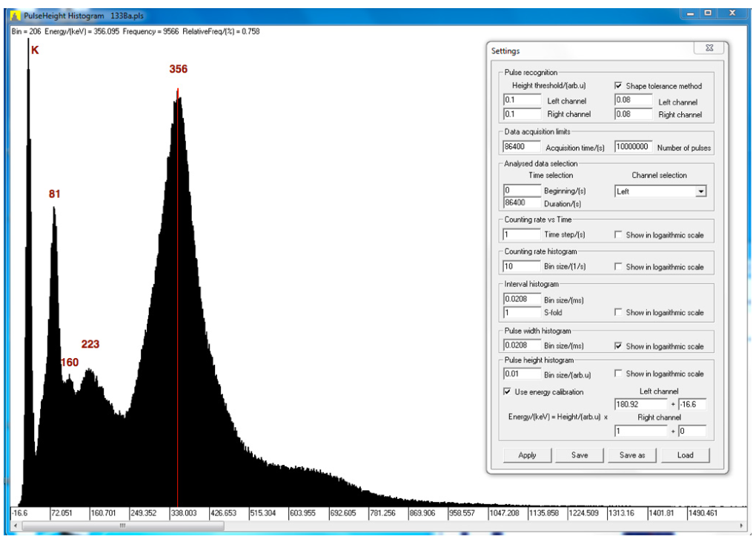
Task: Click axis value 72.051
Action: (62, 513)
